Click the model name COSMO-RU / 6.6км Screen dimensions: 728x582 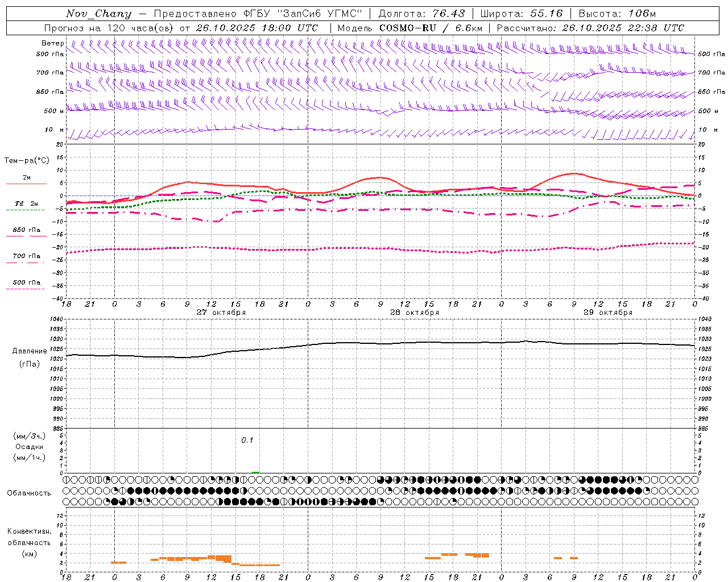coord(431,28)
